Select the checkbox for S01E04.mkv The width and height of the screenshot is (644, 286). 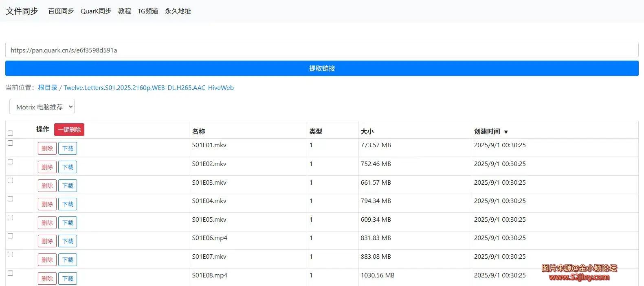tap(11, 199)
